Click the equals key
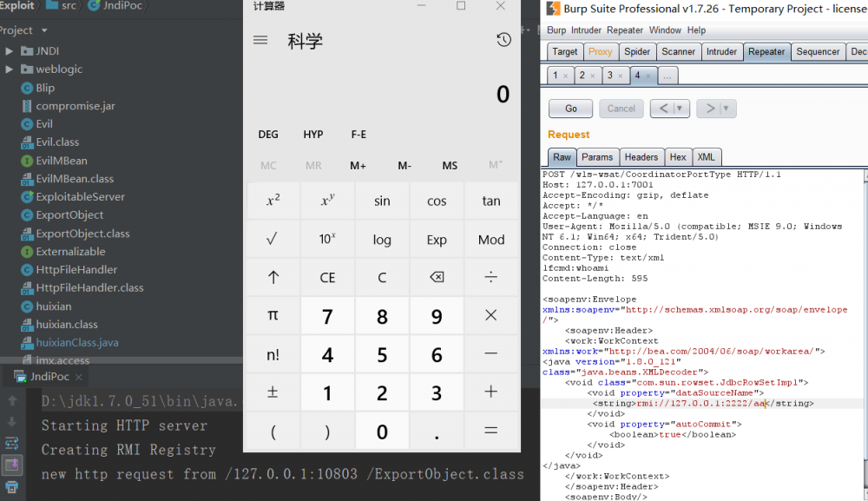The height and width of the screenshot is (501, 868). coord(491,431)
